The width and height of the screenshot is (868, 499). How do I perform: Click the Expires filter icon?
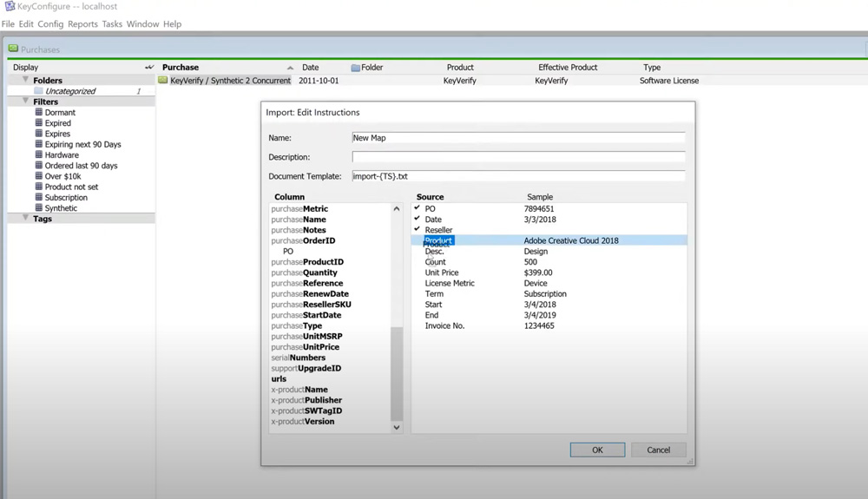tap(39, 134)
